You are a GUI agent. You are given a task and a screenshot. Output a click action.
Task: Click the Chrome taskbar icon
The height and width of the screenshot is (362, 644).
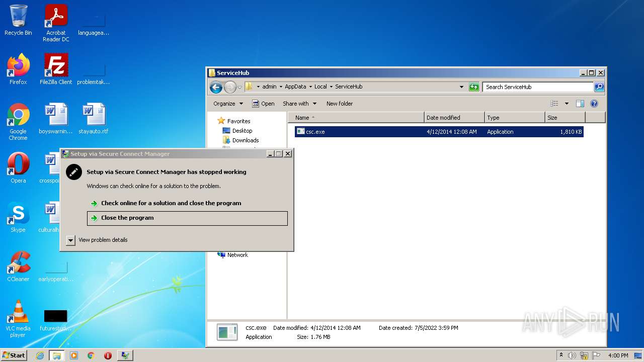coord(91,355)
